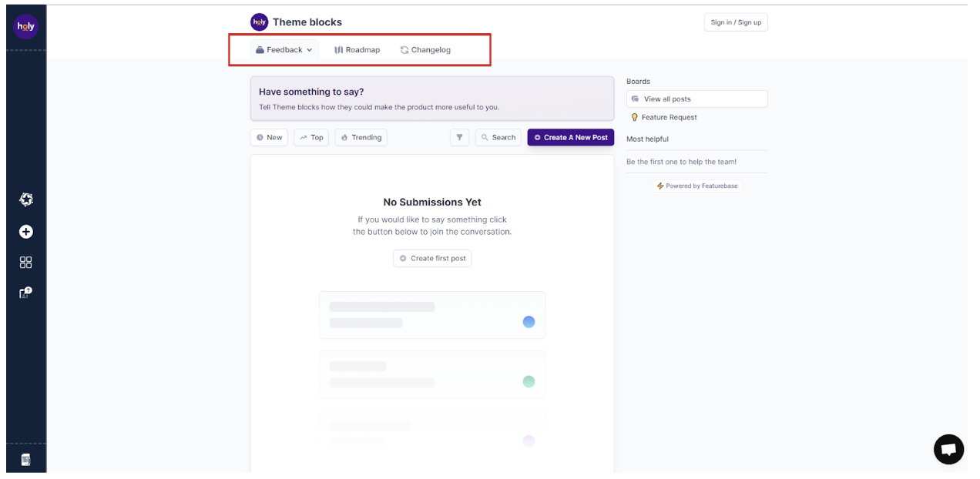Image resolution: width=980 pixels, height=479 pixels.
Task: Click the 'Most helpful' label
Action: tap(647, 139)
